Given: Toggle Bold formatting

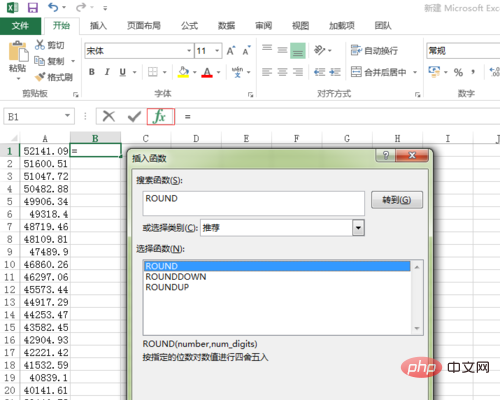Looking at the screenshot, I should [92, 72].
